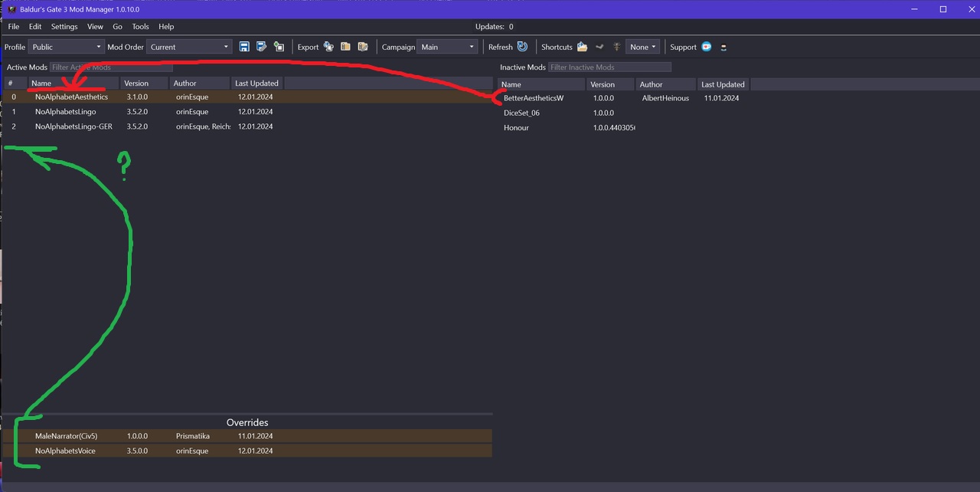The image size is (980, 492).
Task: Click Honour version 1.0.0.440305
Action: pos(614,127)
